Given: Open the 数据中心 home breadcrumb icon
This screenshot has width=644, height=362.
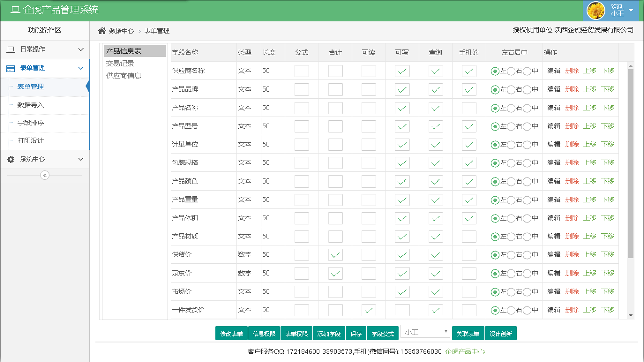Looking at the screenshot, I should (x=102, y=31).
